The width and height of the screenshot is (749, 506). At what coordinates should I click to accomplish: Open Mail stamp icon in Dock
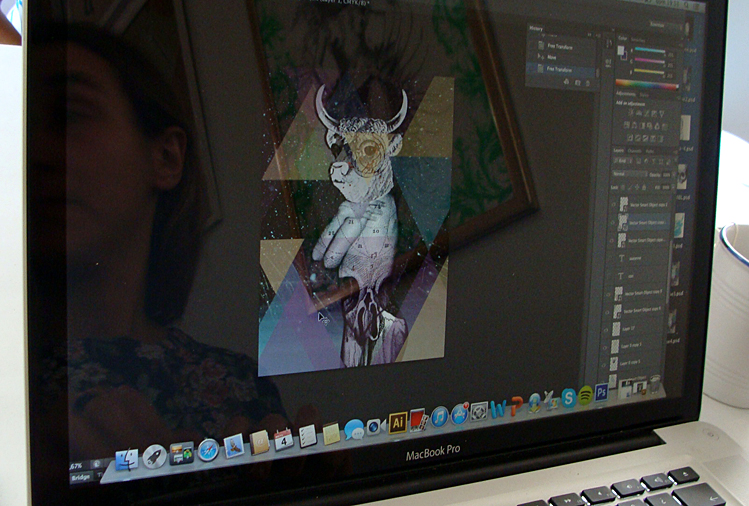234,446
